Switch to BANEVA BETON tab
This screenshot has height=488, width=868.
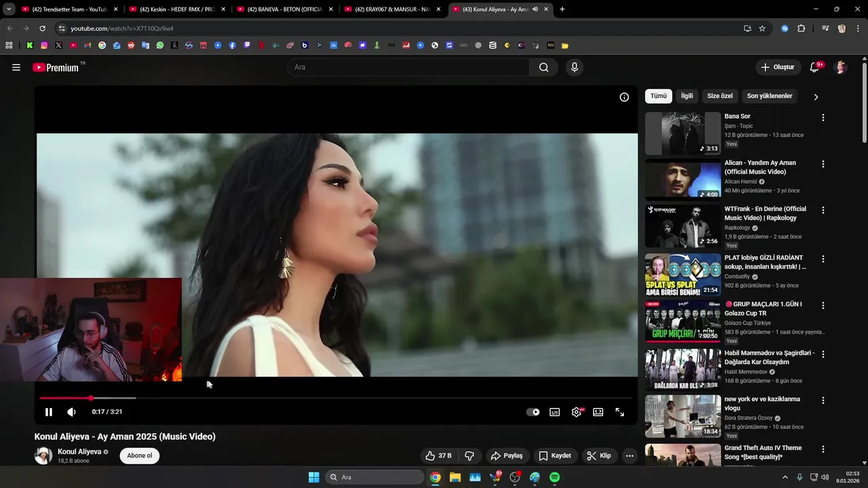[285, 9]
